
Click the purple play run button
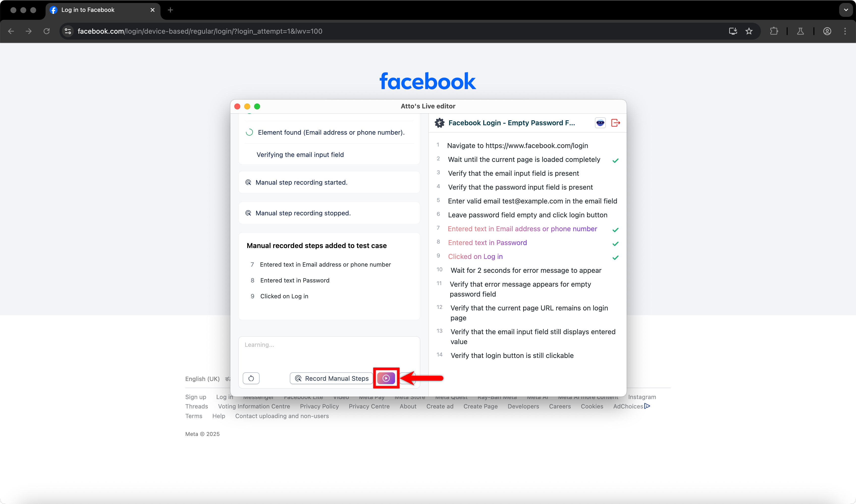[x=386, y=378]
